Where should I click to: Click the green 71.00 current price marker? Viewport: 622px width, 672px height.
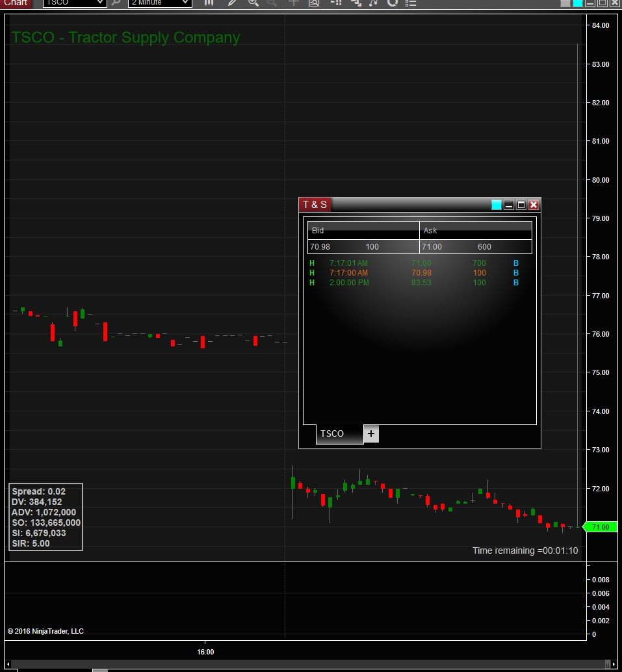600,527
